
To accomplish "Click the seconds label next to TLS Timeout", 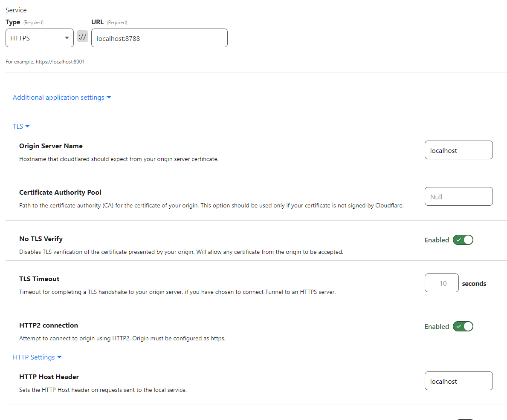I will click(474, 283).
